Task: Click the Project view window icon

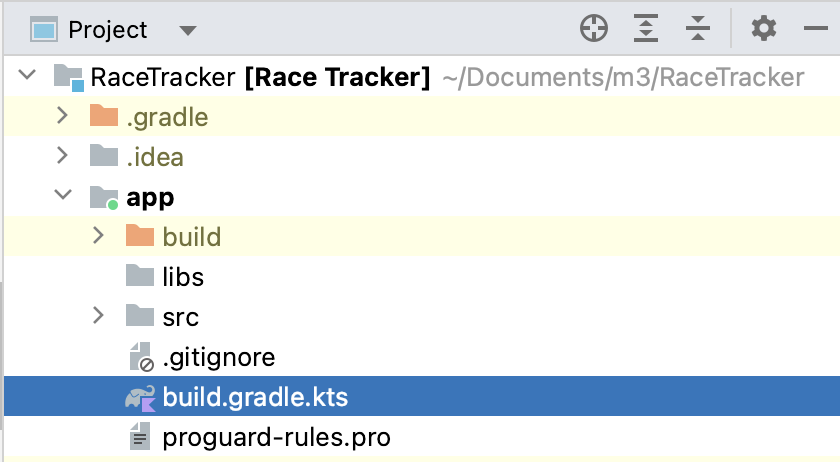Action: coord(43,30)
